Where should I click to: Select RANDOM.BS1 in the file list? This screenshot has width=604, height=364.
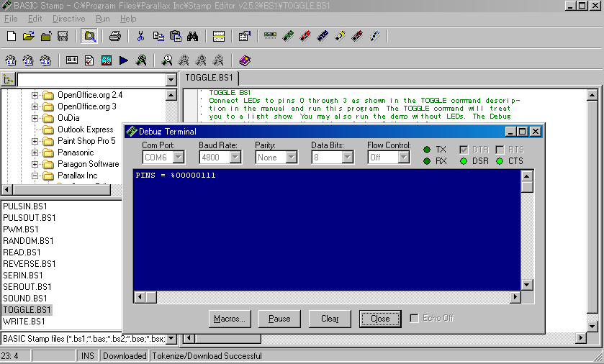click(x=28, y=241)
